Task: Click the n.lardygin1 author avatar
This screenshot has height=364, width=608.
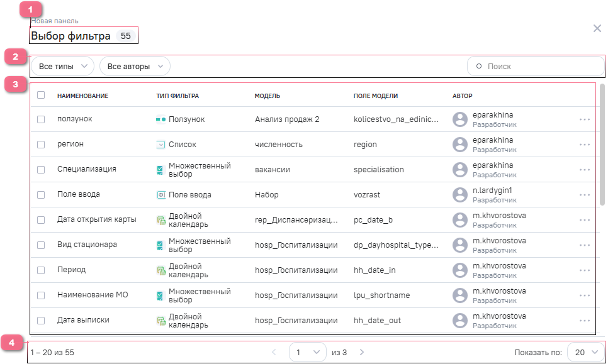Action: (x=461, y=195)
